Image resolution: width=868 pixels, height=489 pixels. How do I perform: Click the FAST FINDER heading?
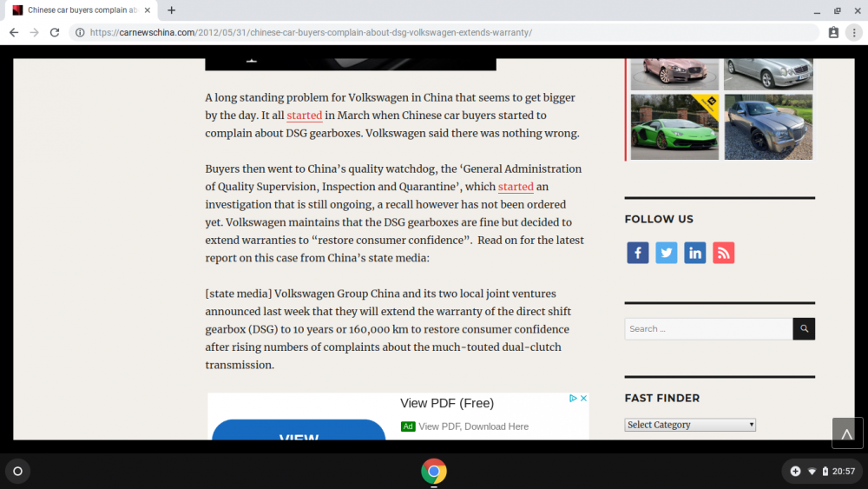pyautogui.click(x=662, y=398)
